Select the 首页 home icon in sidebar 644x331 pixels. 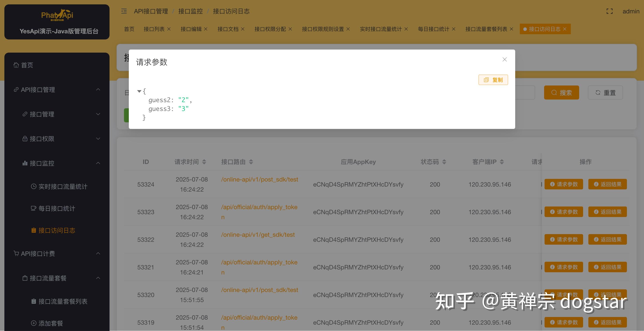point(16,65)
